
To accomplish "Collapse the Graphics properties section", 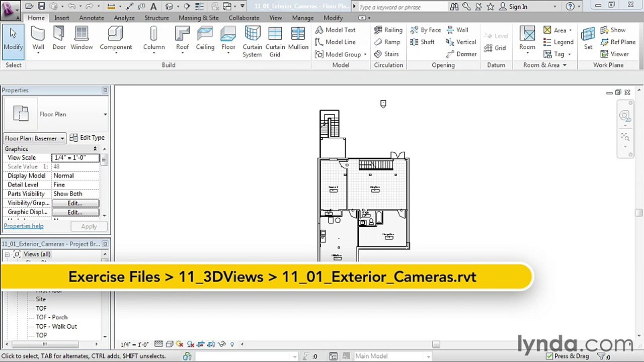I will pyautogui.click(x=95, y=149).
